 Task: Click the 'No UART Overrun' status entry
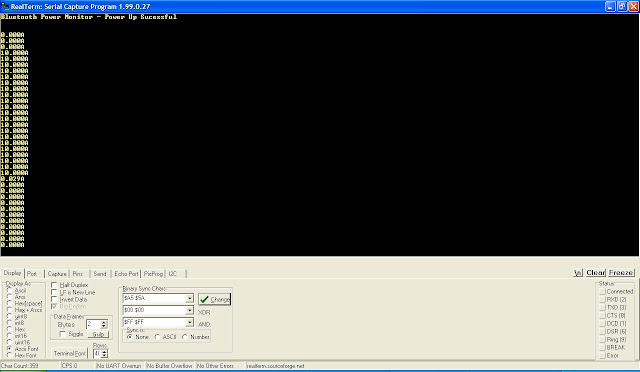coord(119,365)
